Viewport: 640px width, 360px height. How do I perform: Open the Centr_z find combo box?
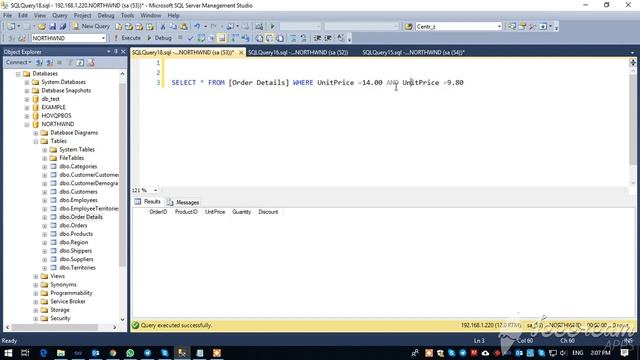tap(458, 27)
